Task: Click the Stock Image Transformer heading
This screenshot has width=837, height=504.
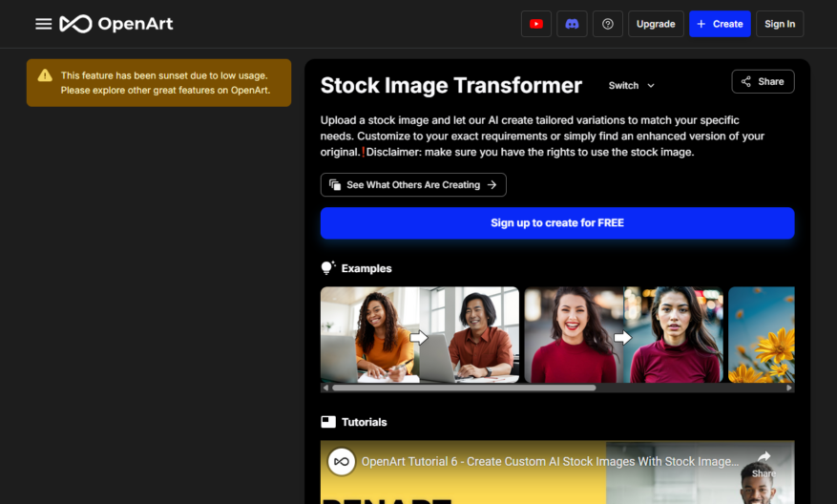Action: 451,85
